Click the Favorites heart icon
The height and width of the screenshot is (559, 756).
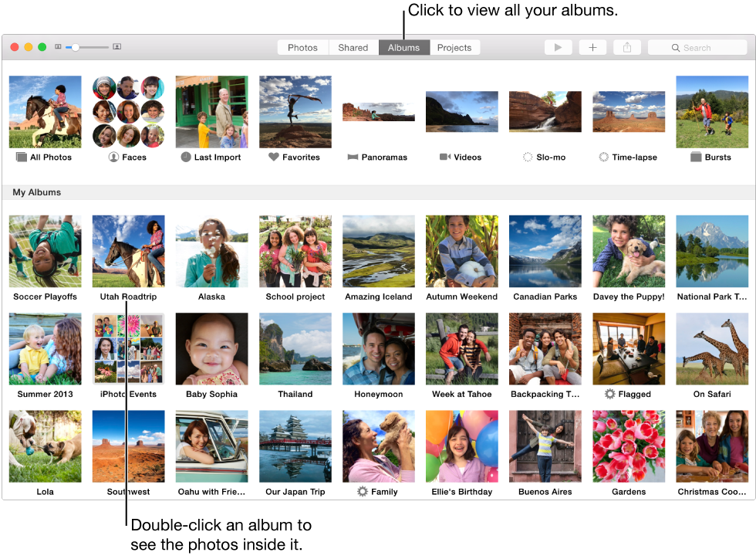(x=275, y=157)
